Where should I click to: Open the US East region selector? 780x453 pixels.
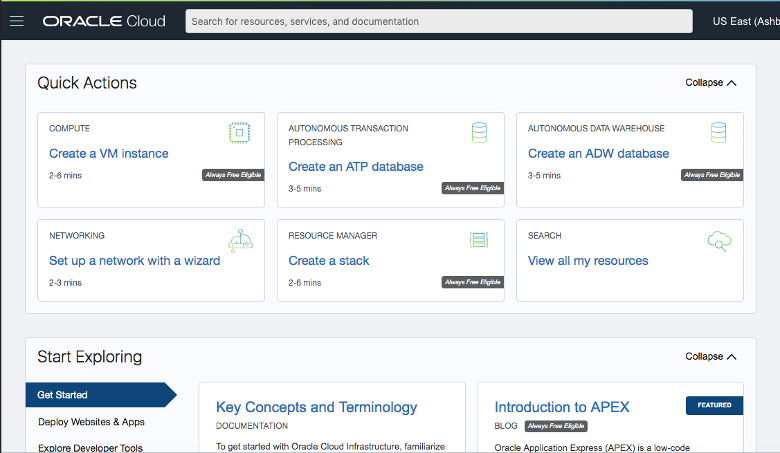(746, 21)
